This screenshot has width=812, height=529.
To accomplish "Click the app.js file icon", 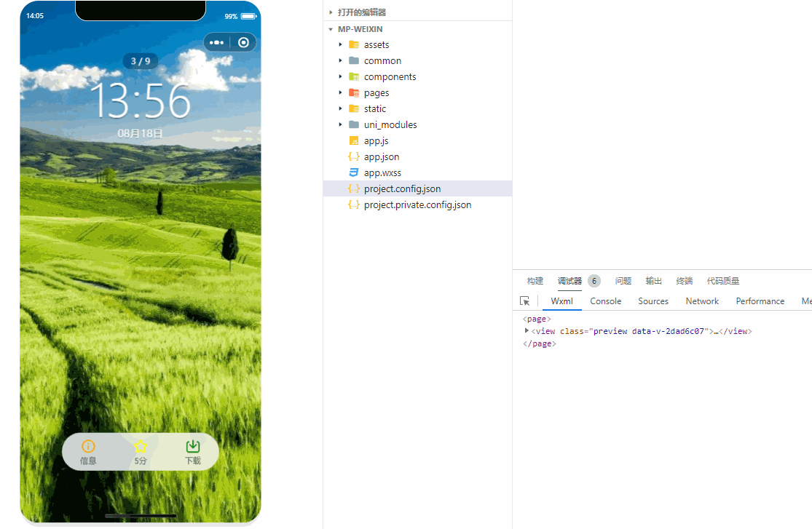I will click(x=354, y=140).
